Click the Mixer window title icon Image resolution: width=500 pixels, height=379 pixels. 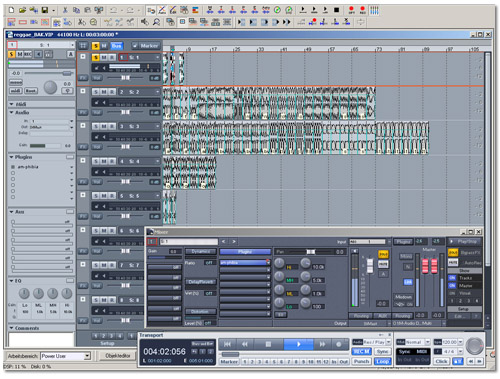click(150, 232)
